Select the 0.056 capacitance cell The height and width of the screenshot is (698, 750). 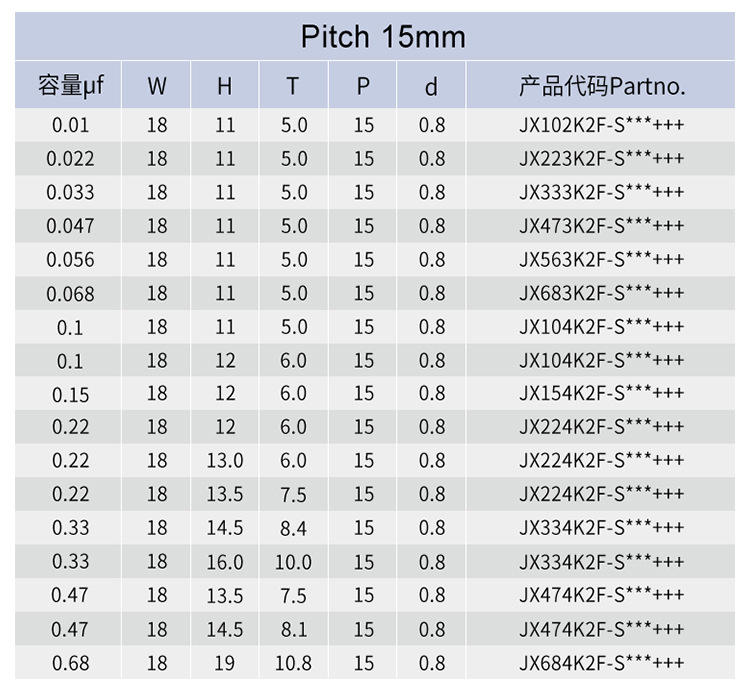click(x=71, y=260)
